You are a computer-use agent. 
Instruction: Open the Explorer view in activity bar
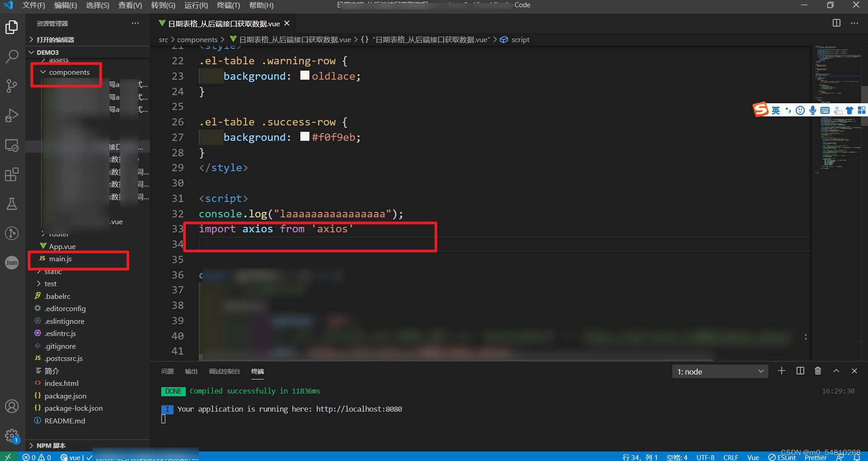12,27
